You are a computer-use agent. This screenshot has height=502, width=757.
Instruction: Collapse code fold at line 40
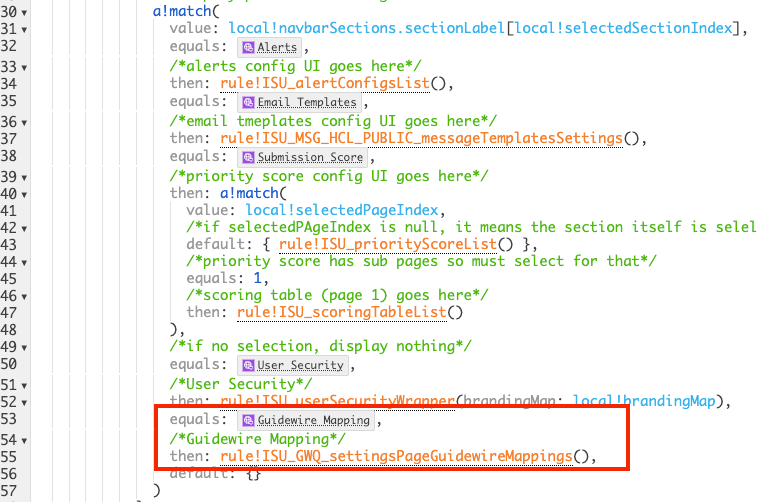[x=24, y=195]
